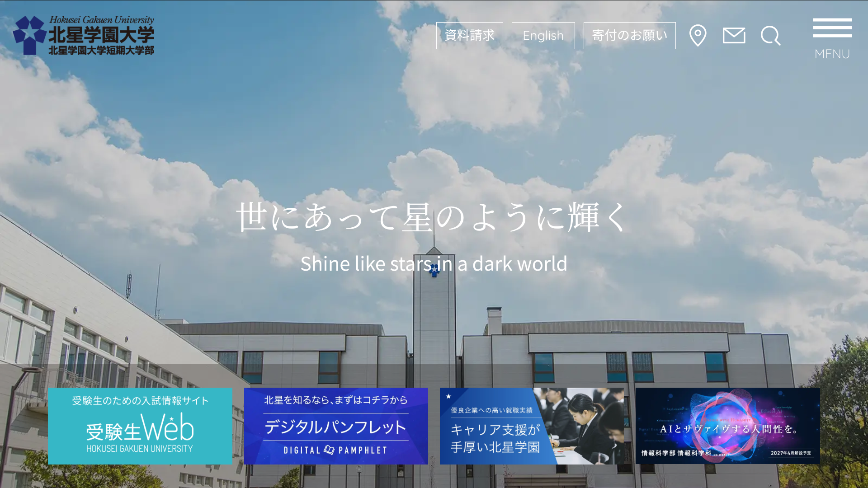The height and width of the screenshot is (488, 868).
Task: Open the AIとサヴァイヴする人間性を banner
Action: pos(727,426)
